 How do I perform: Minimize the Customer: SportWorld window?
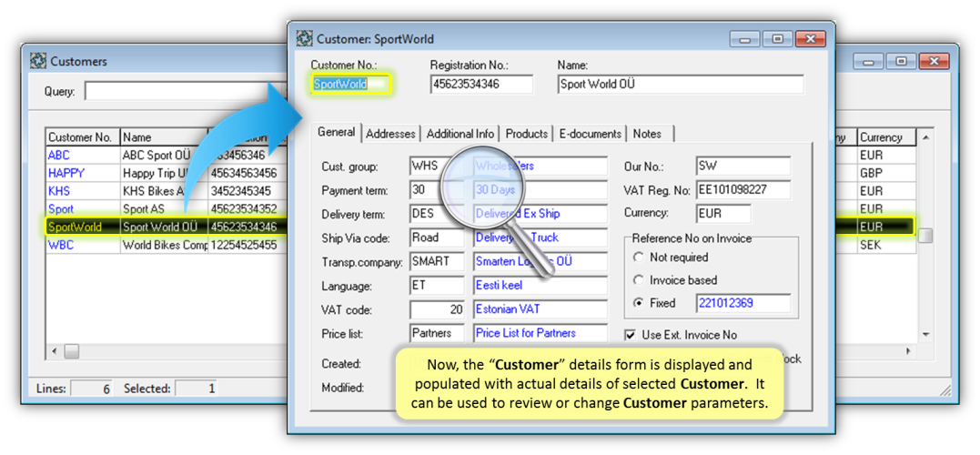point(745,39)
